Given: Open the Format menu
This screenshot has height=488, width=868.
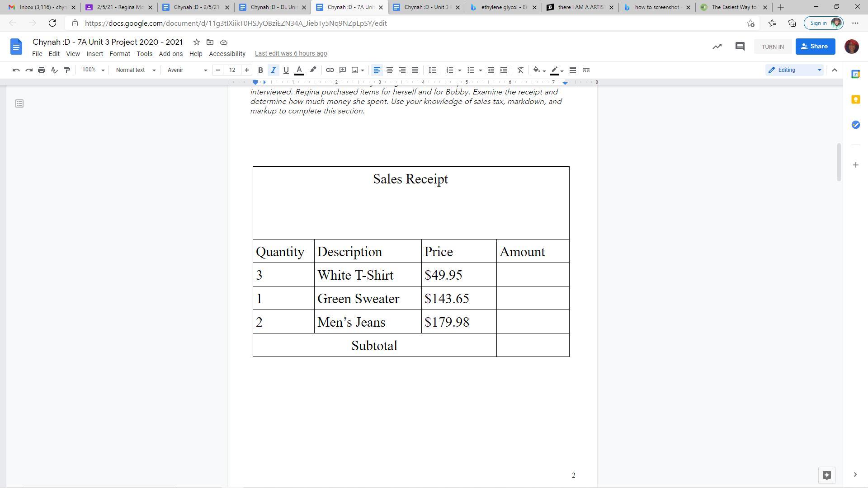Looking at the screenshot, I should (x=119, y=54).
